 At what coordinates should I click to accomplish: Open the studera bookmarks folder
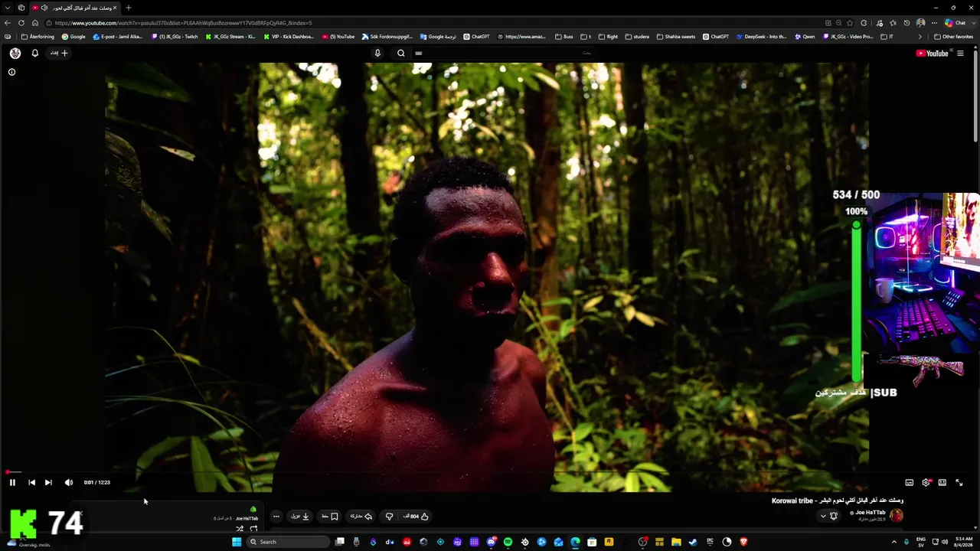coord(637,37)
